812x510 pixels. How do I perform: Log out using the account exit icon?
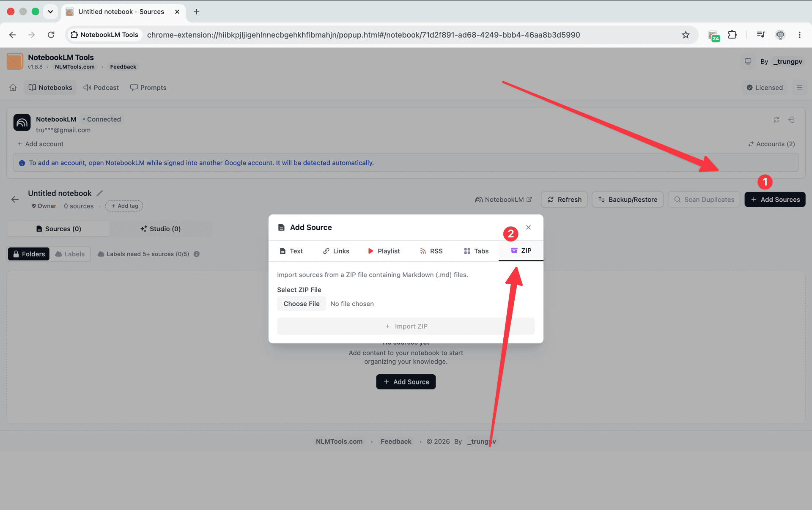791,120
